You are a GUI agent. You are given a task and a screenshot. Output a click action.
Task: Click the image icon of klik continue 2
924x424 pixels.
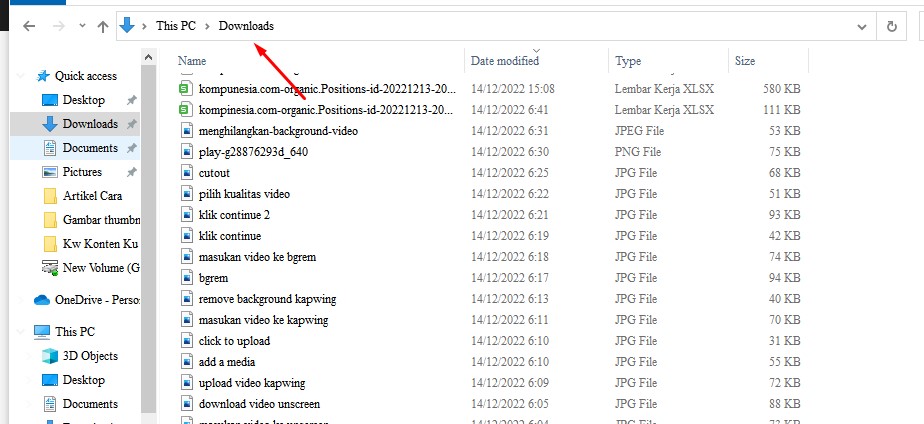pos(187,215)
